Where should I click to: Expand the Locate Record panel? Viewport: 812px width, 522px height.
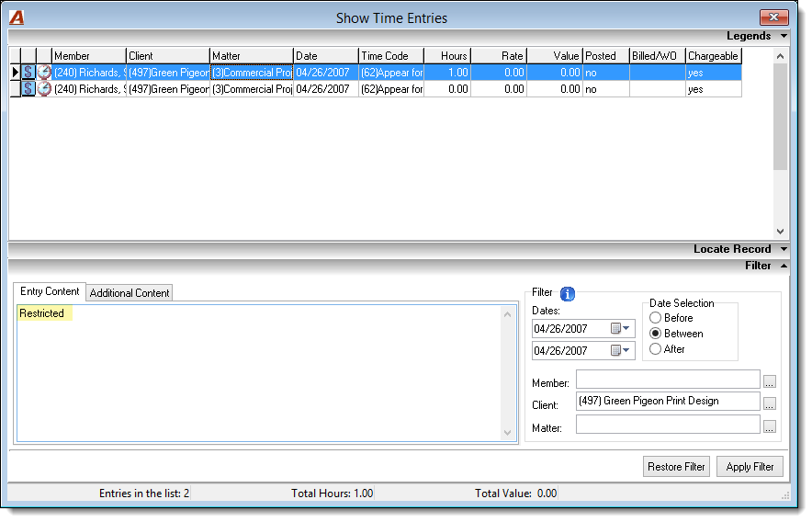pyautogui.click(x=784, y=249)
